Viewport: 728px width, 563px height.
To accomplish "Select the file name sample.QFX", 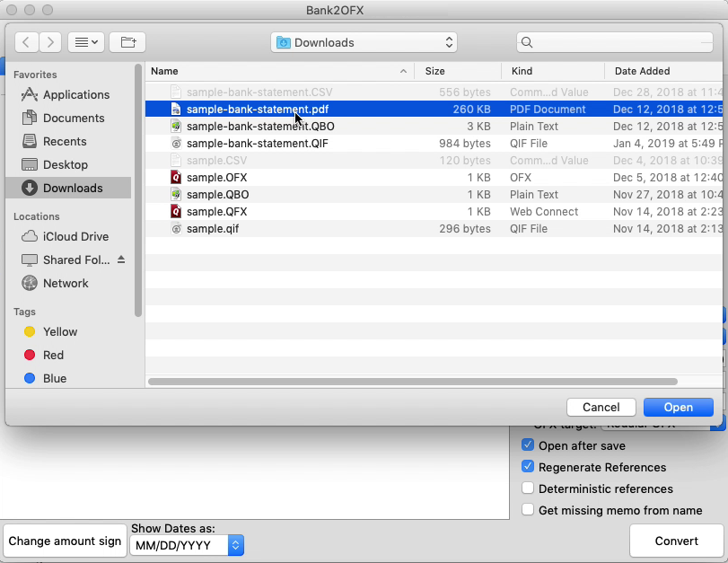I will [217, 212].
